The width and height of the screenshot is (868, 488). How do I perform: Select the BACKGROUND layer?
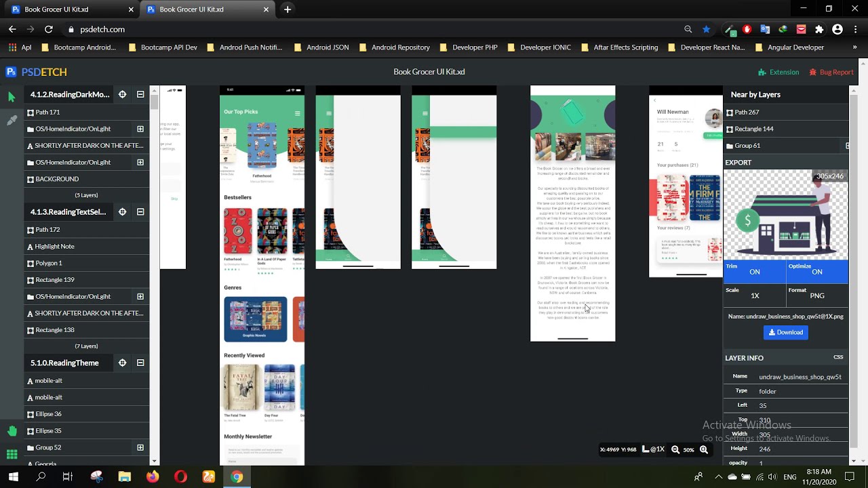click(85, 179)
